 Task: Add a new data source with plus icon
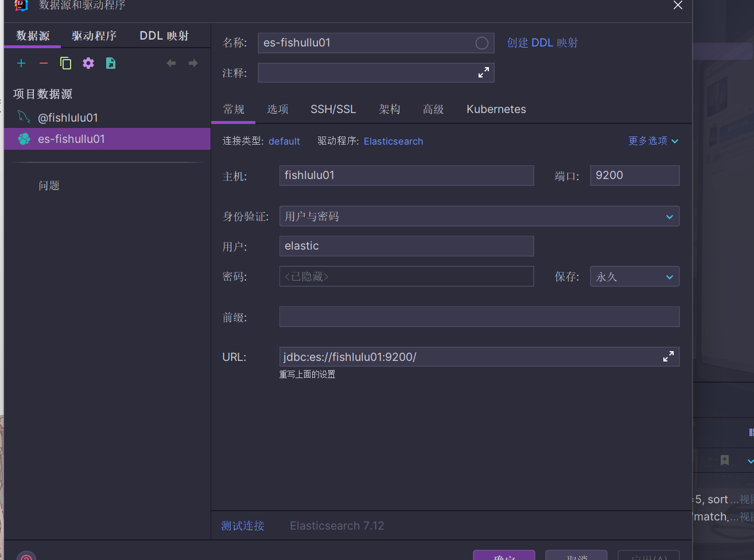[x=21, y=63]
